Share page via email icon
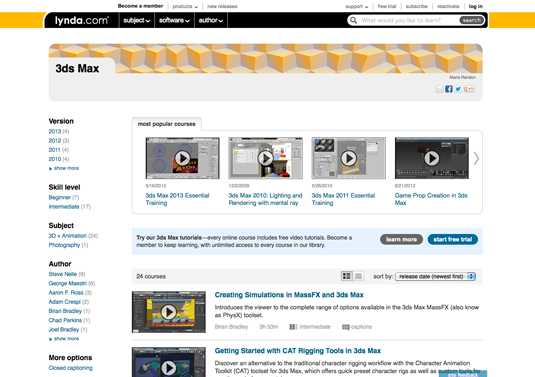 pos(439,89)
